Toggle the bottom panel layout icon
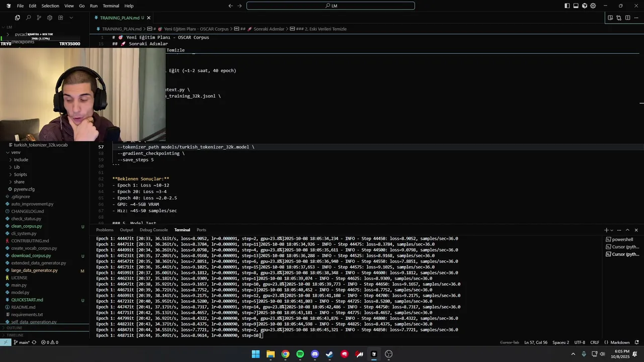The height and width of the screenshot is (362, 644). 576,6
